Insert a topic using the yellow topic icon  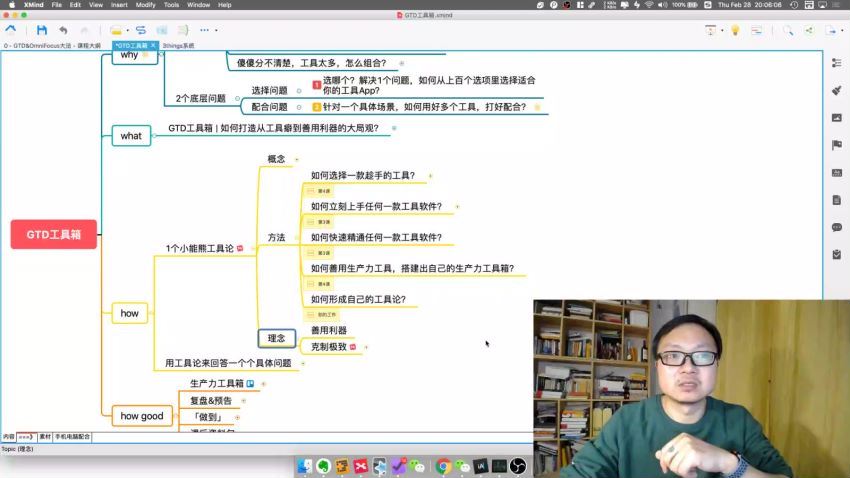pyautogui.click(x=115, y=30)
